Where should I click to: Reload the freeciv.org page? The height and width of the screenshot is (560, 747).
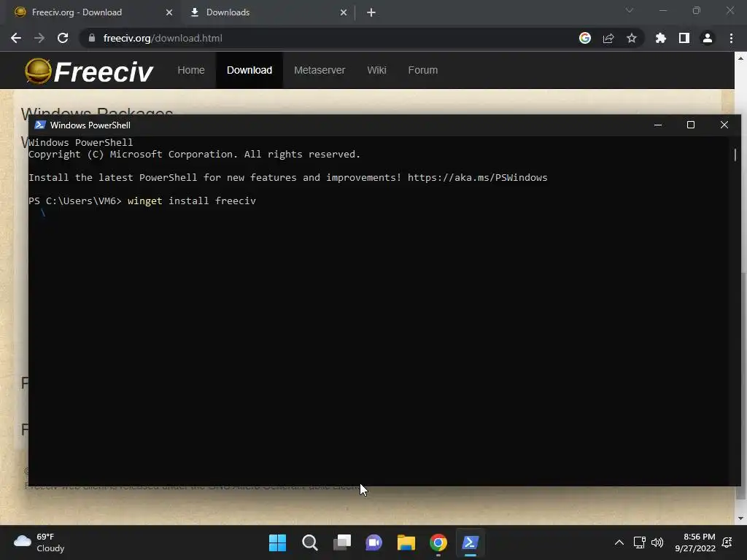(63, 38)
